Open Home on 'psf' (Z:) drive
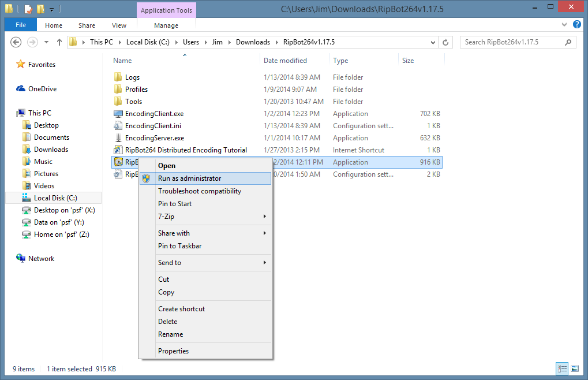Image resolution: width=588 pixels, height=380 pixels. pyautogui.click(x=62, y=234)
